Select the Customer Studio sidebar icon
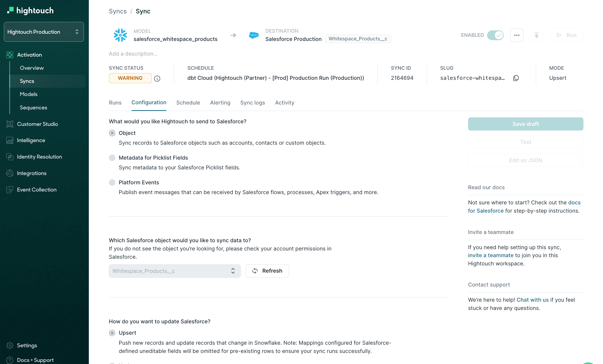The height and width of the screenshot is (364, 603). click(x=10, y=124)
